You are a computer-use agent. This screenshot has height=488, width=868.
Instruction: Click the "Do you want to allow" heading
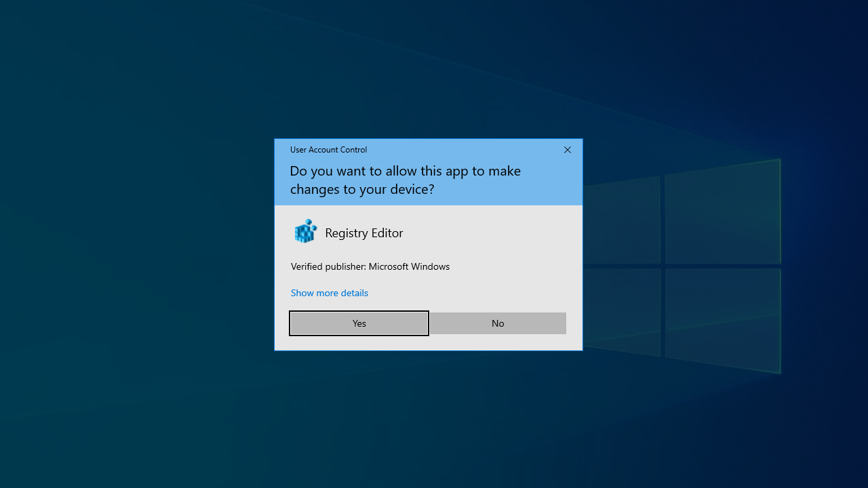406,180
